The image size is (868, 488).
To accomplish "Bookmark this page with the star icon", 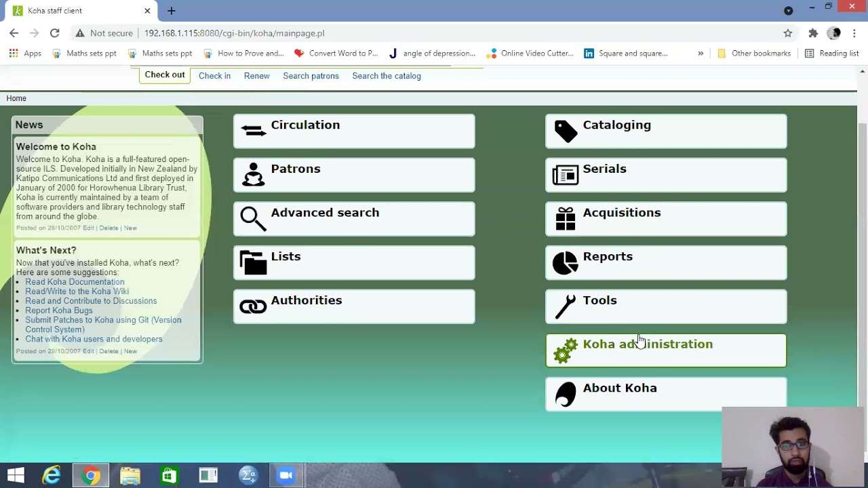I will (x=788, y=33).
